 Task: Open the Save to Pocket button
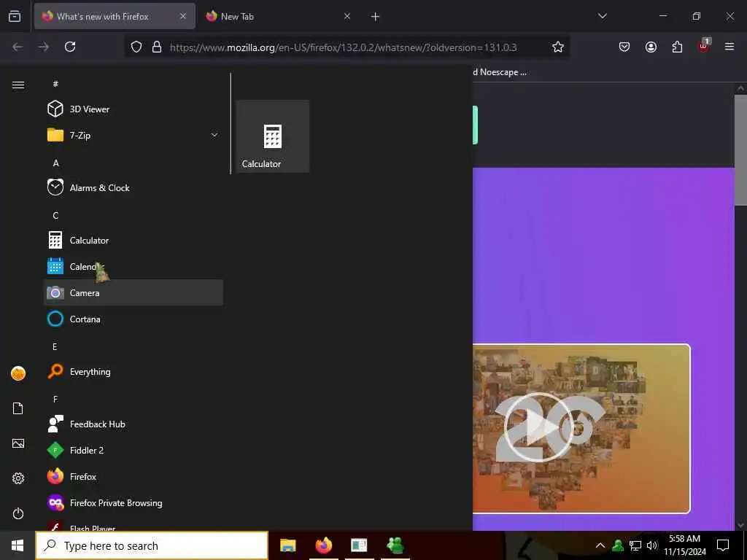pos(624,47)
